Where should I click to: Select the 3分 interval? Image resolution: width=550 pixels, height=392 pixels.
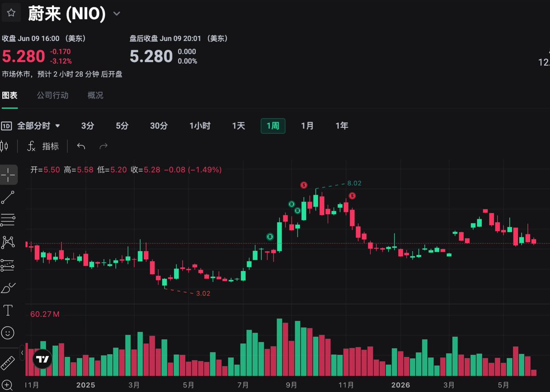coord(88,126)
